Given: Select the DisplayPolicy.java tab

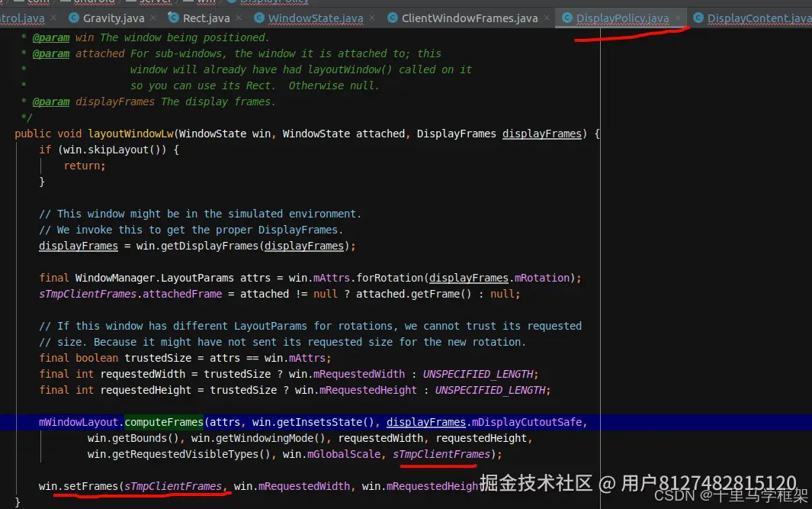Looking at the screenshot, I should [x=622, y=18].
